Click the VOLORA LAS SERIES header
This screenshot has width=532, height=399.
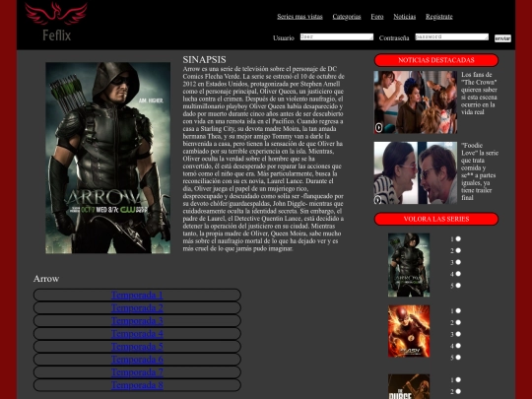[x=436, y=219]
